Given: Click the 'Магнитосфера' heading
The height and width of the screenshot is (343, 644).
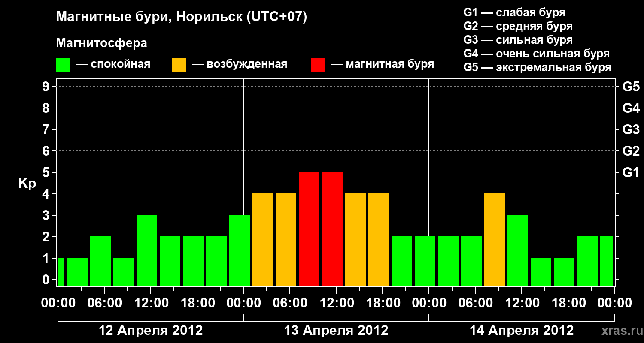Looking at the screenshot, I should (102, 43).
